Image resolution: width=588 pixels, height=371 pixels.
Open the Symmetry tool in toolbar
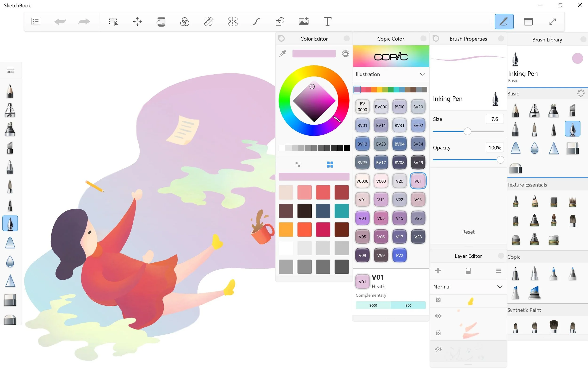click(232, 22)
